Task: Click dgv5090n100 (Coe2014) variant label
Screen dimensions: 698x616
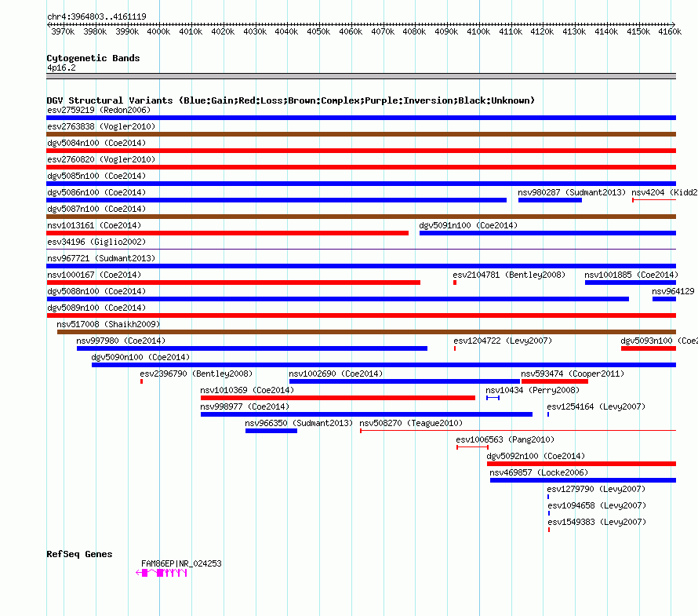Action: point(140,357)
